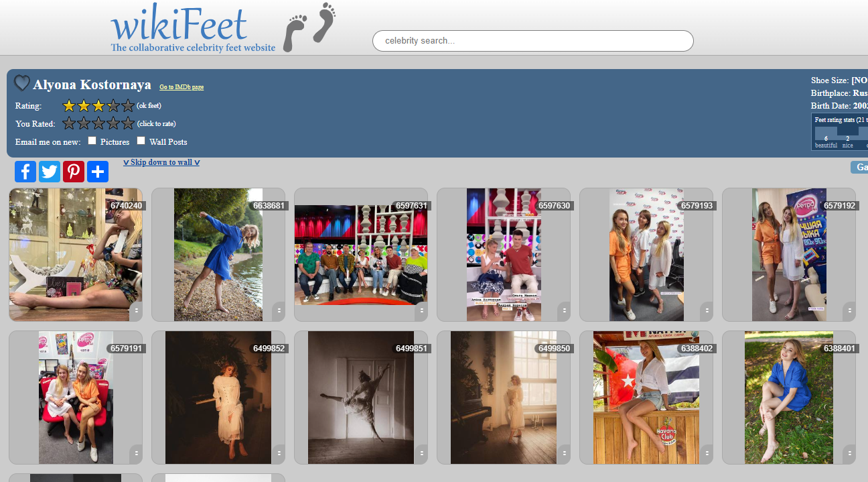The image size is (868, 482).
Task: Open the blue plus more-sharing icon
Action: coord(98,172)
